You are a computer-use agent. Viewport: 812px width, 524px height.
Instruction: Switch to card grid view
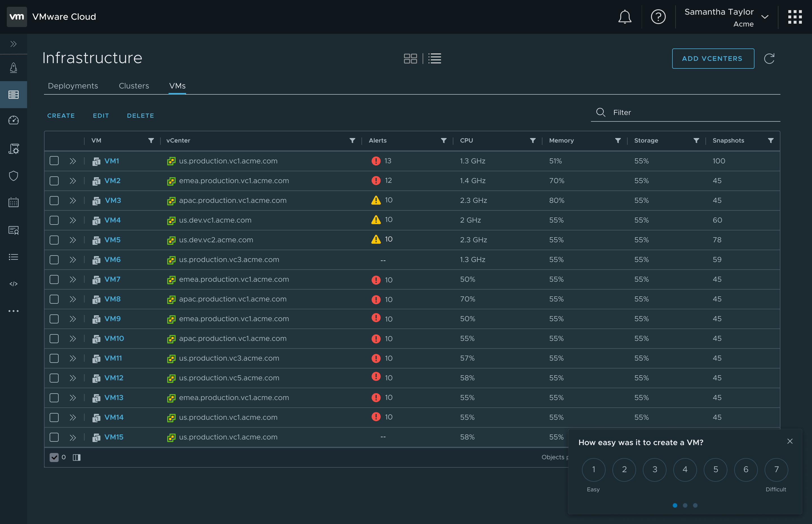point(410,59)
